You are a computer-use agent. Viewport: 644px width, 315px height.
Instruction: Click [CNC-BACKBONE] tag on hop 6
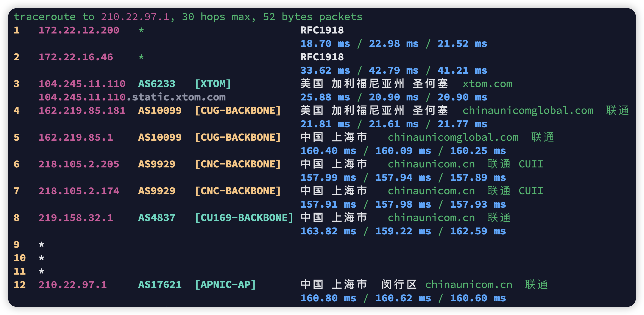click(x=238, y=164)
